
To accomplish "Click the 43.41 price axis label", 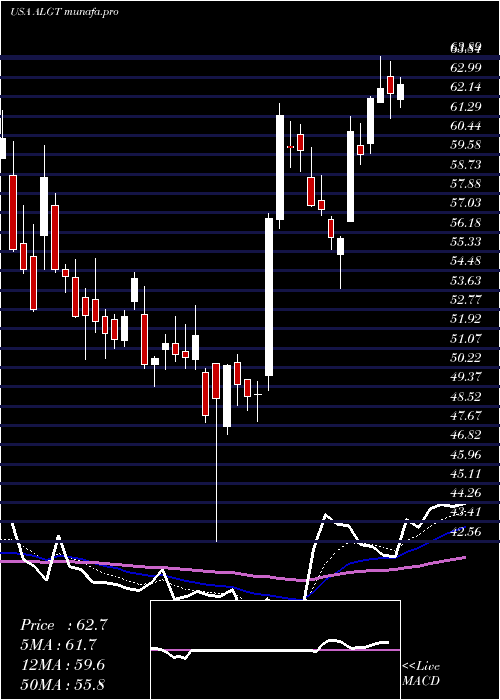I will (466, 512).
